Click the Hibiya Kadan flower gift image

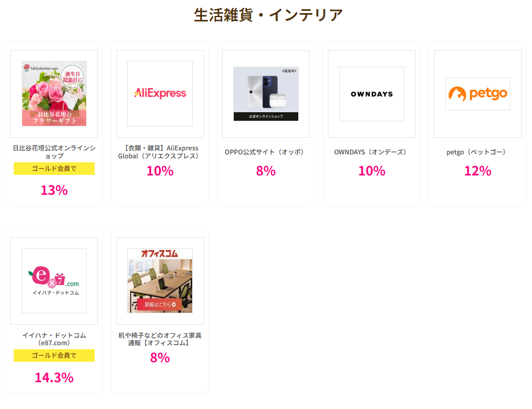pos(54,93)
